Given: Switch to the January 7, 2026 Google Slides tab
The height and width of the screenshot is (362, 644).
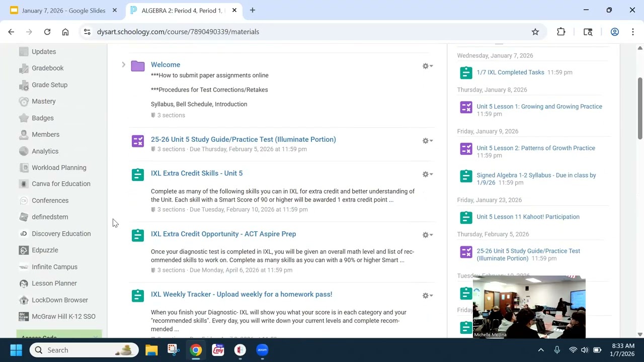Looking at the screenshot, I should 63,10.
